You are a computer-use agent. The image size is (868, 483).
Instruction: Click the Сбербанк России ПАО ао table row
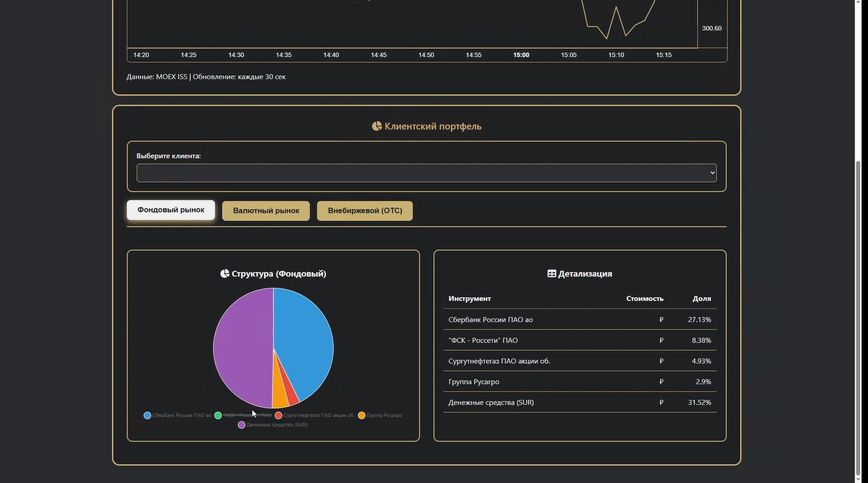[579, 320]
